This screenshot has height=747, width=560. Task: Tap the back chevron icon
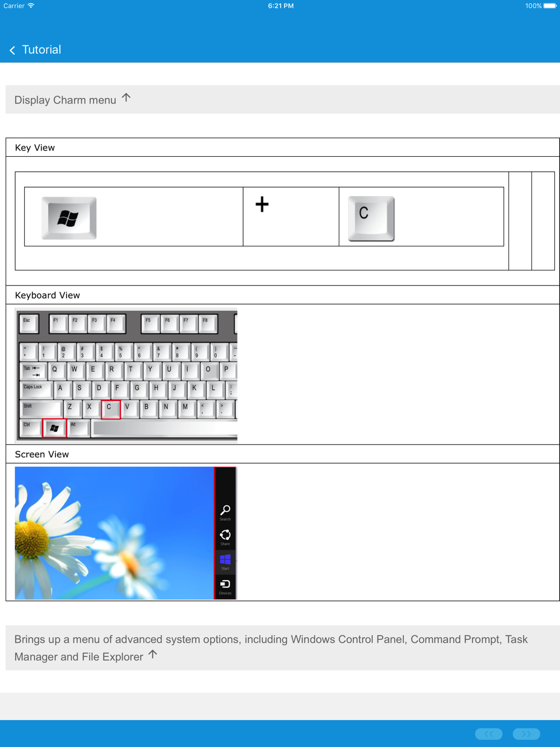(x=12, y=50)
